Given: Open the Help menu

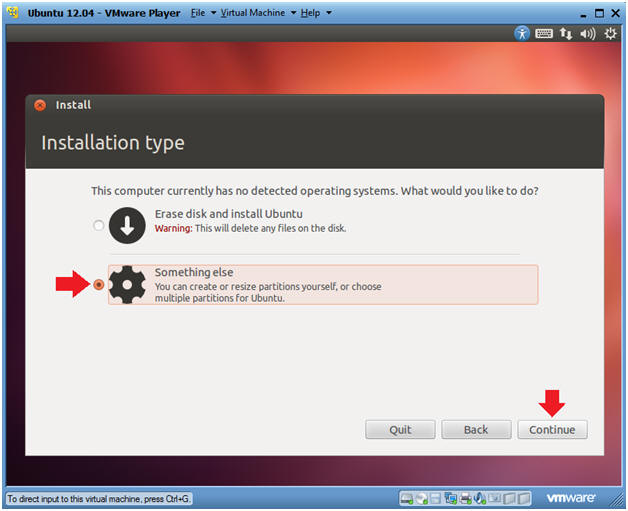Looking at the screenshot, I should click(x=310, y=13).
